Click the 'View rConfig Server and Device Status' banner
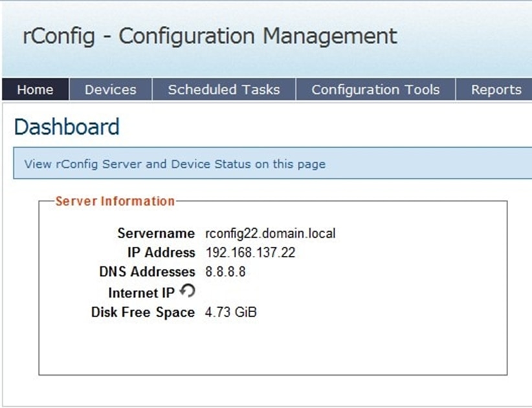Viewport: 532px width, 408px height. (272, 163)
